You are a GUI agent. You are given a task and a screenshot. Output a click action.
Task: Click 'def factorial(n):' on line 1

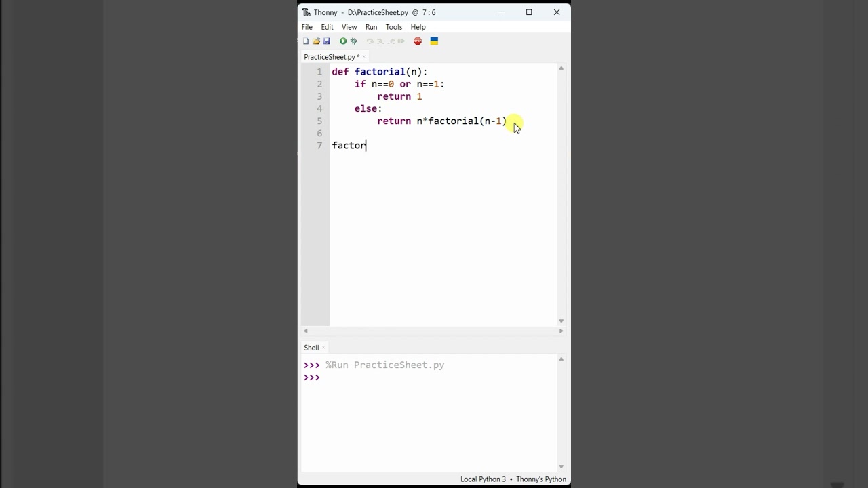coord(380,72)
